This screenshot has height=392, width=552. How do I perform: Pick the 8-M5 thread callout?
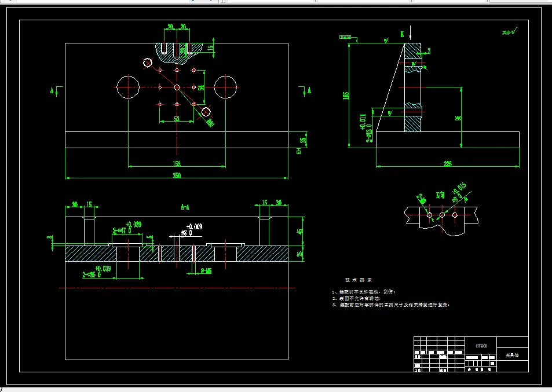coord(206,271)
